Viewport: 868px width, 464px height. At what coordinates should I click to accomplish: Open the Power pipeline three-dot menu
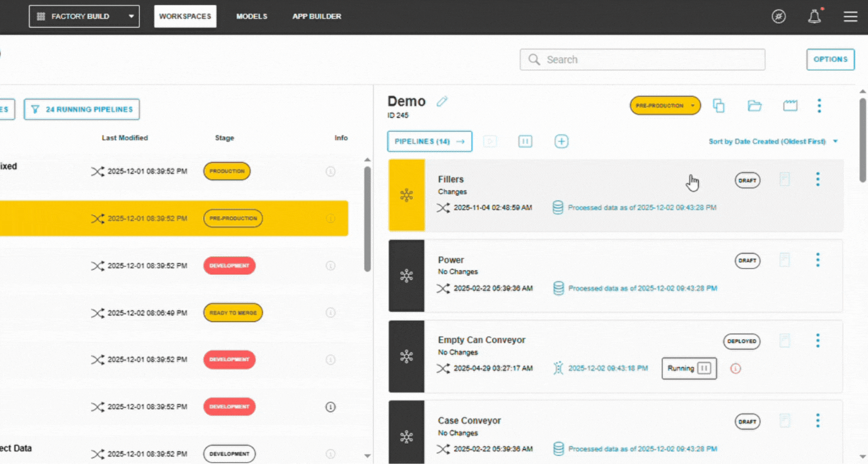click(x=818, y=260)
